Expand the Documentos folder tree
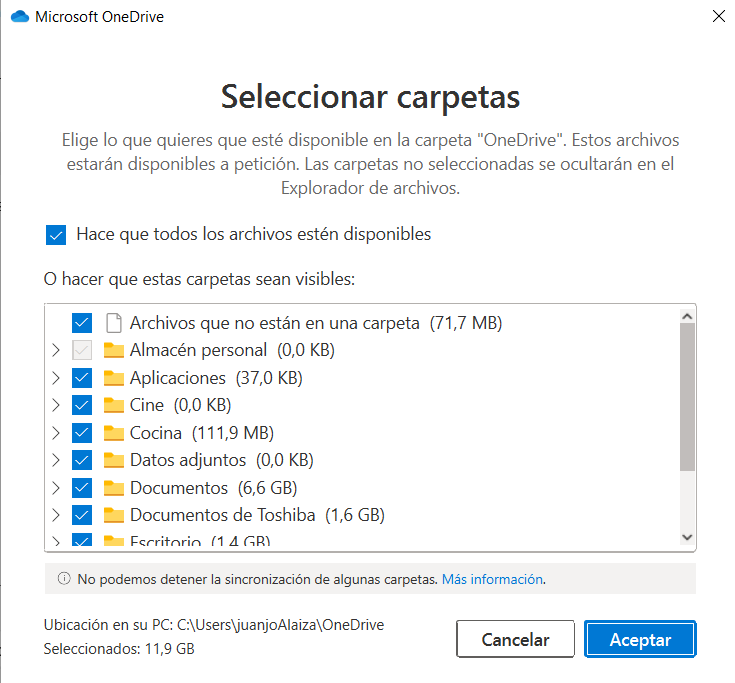The image size is (735, 683). coord(54,488)
